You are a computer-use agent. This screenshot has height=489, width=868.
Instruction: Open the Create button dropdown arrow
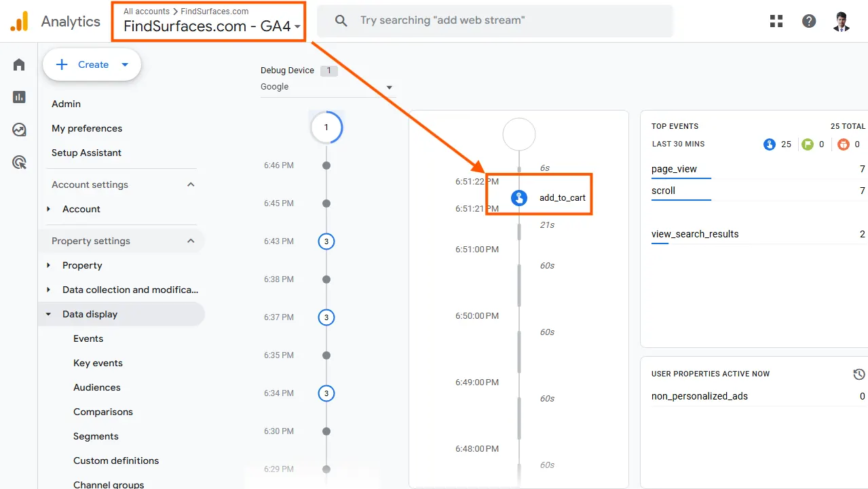pos(125,64)
